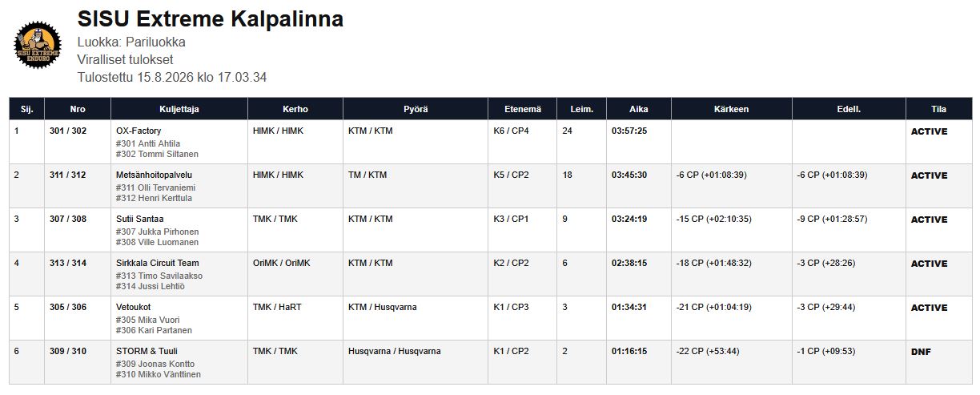Image resolution: width=980 pixels, height=395 pixels.
Task: Click the Etenemä column header
Action: click(x=523, y=109)
